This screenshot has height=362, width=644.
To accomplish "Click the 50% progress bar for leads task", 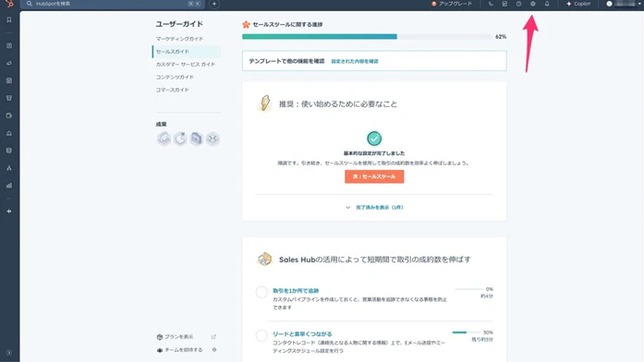I will tap(467, 332).
